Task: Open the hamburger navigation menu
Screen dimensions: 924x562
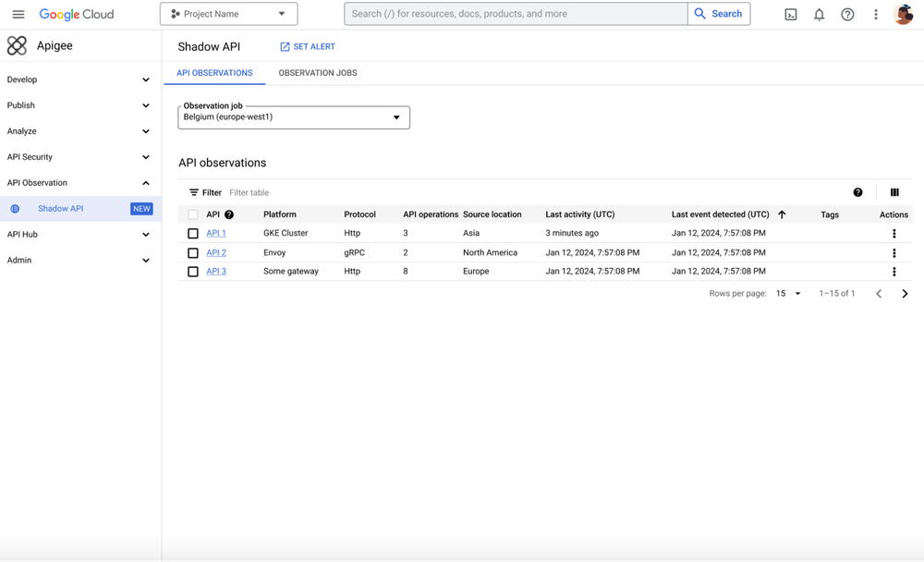Action: point(18,14)
